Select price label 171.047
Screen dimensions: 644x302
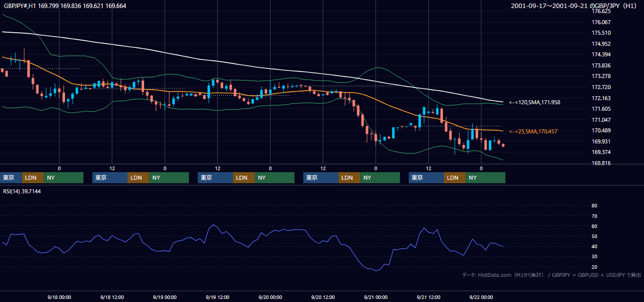click(601, 120)
